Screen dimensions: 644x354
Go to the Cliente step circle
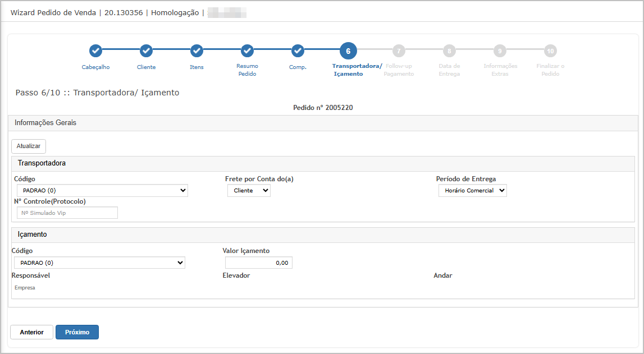pos(146,51)
